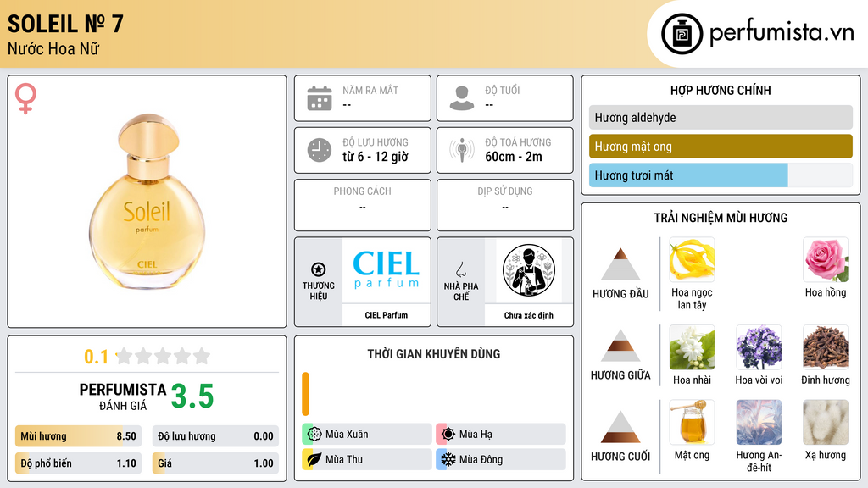
Task: Click the Hợp hương chính heading
Action: pos(721,90)
